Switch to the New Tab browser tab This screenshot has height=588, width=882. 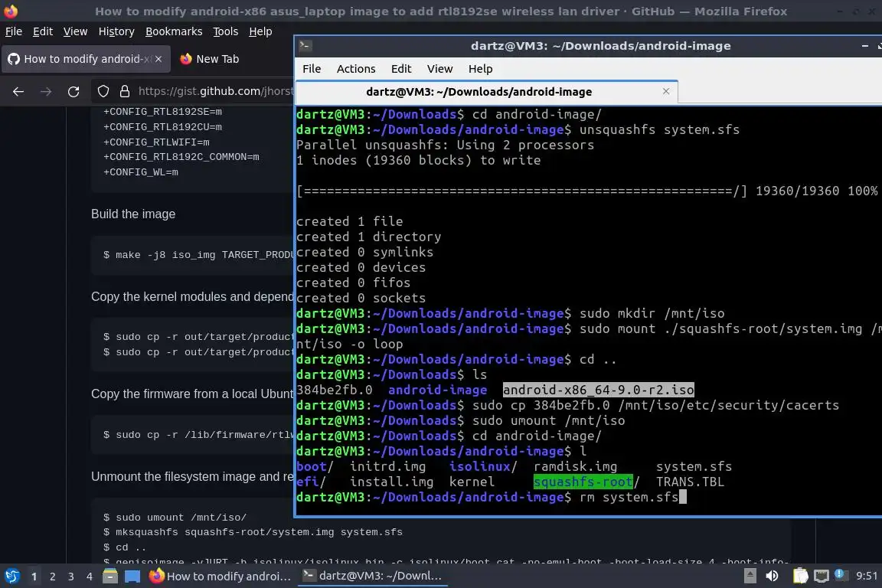click(x=217, y=59)
